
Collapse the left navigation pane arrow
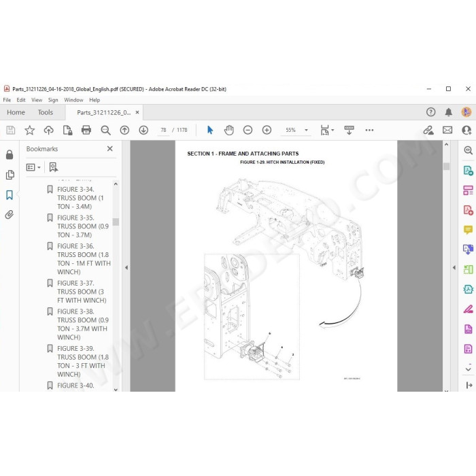pyautogui.click(x=126, y=267)
